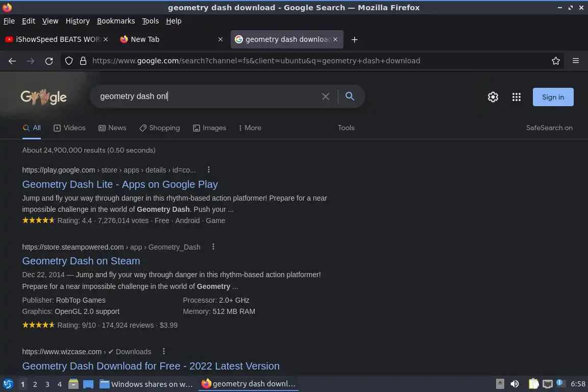588x392 pixels.
Task: Click the Sign in button
Action: tap(553, 97)
